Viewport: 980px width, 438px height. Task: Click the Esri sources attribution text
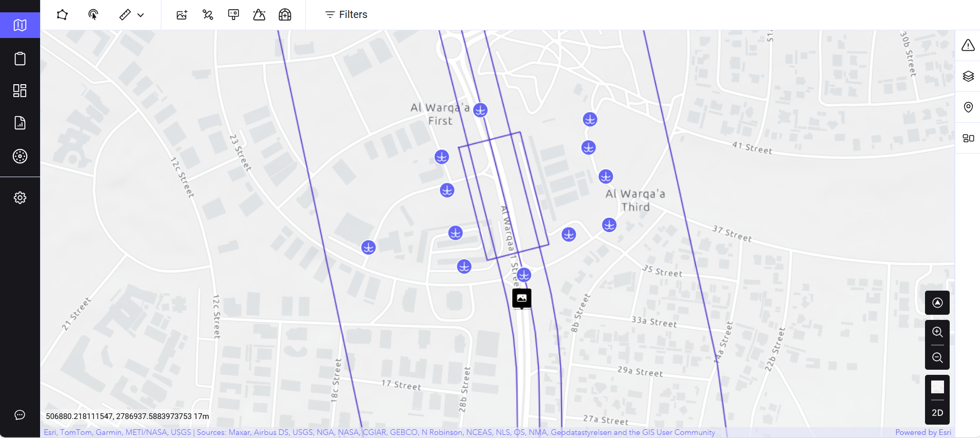(x=379, y=432)
